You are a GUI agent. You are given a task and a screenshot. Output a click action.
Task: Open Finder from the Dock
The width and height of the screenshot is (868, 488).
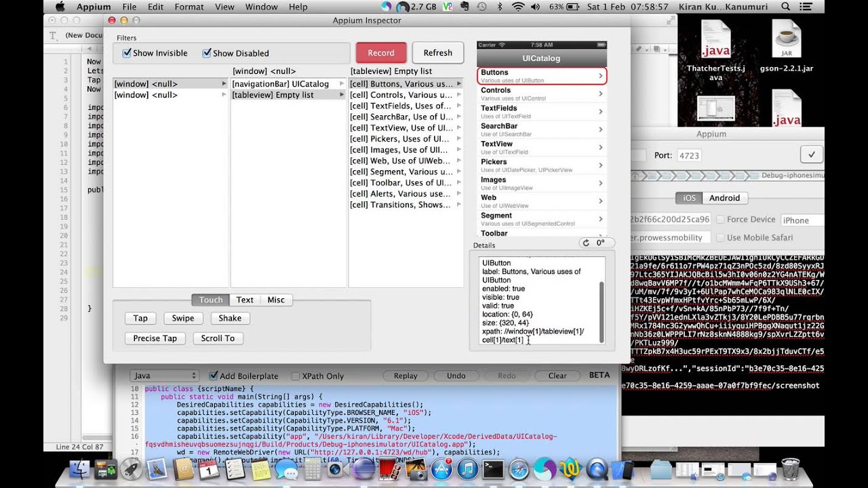[x=79, y=469]
